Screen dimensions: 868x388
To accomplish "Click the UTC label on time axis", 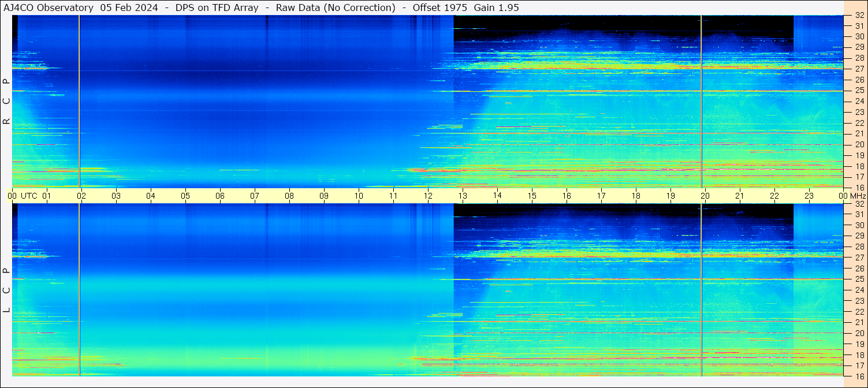I will click(x=29, y=196).
